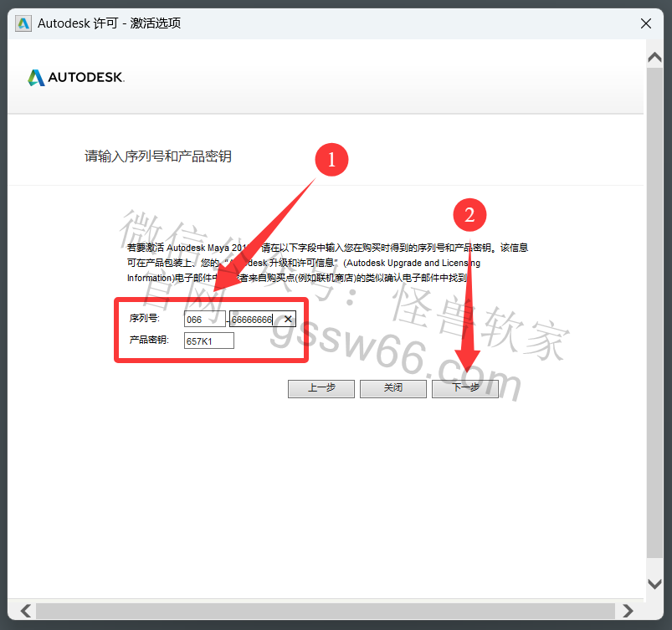Click the heading 请输入序列号和产品密钥
This screenshot has height=630, width=672.
(x=158, y=156)
